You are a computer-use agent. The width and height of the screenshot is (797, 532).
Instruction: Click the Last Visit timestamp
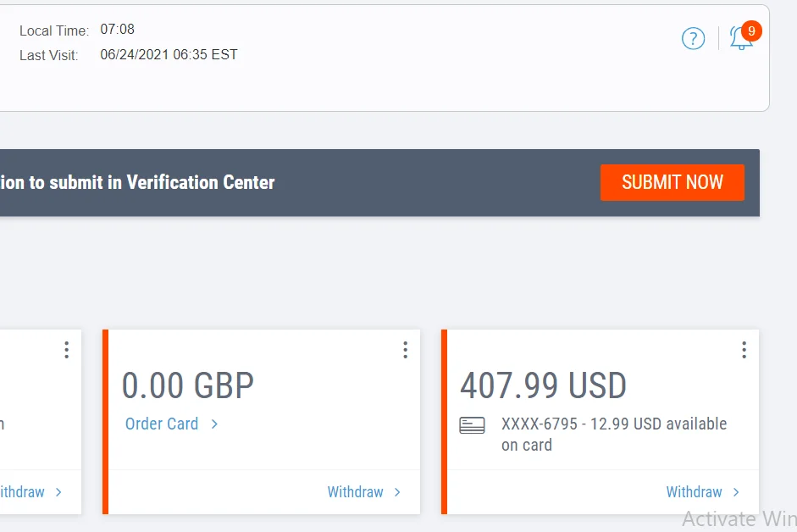(169, 55)
